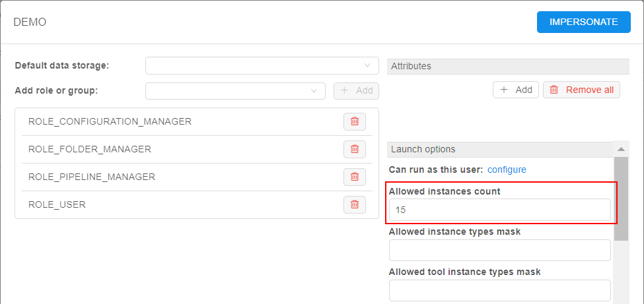Delete ROLE_USER via its trash icon
This screenshot has height=304, width=644.
tap(355, 204)
